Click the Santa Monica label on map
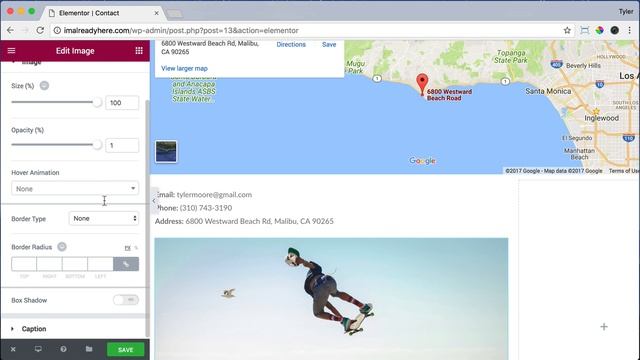The image size is (640, 360). click(548, 91)
